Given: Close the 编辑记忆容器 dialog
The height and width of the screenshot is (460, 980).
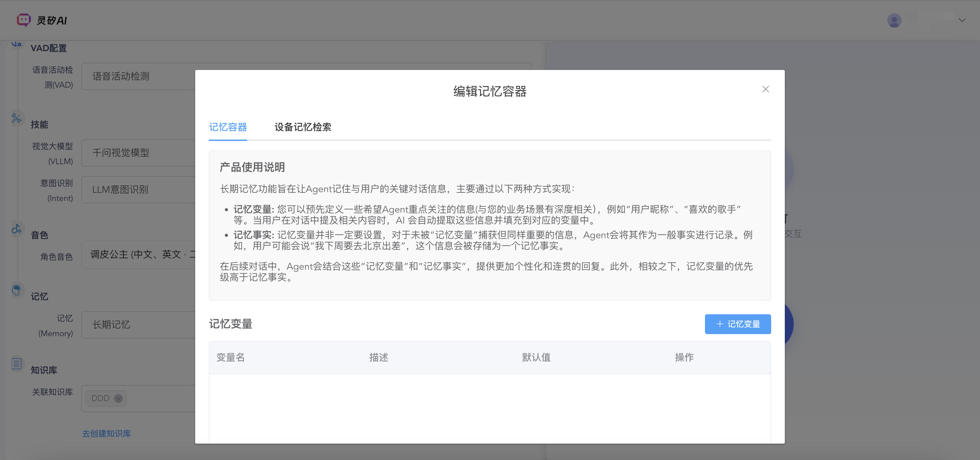Looking at the screenshot, I should pos(765,89).
